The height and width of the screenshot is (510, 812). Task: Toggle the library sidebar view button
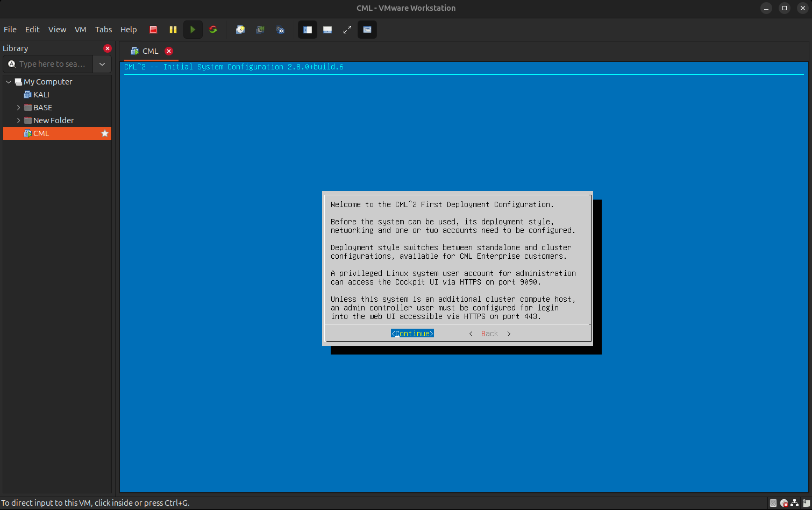tap(308, 30)
